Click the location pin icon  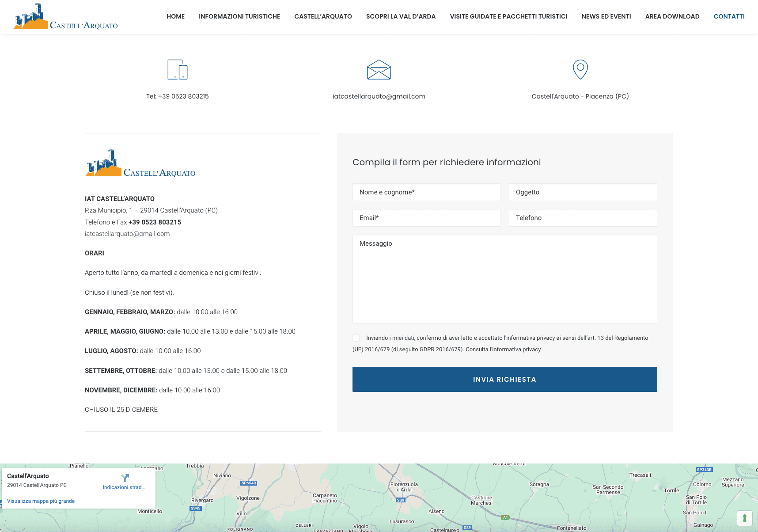(580, 70)
